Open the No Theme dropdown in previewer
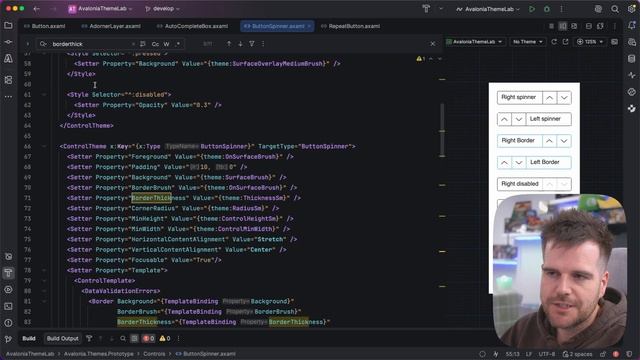 point(527,42)
